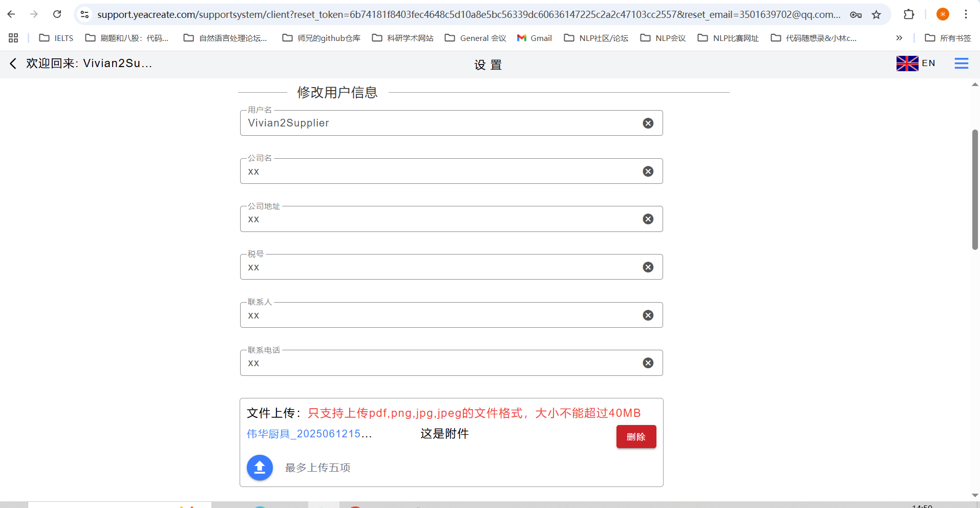
Task: Open the 所有书签 folder
Action: click(948, 38)
